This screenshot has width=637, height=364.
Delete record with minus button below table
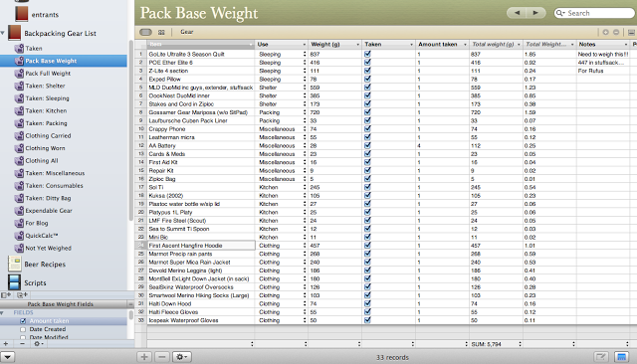click(161, 357)
